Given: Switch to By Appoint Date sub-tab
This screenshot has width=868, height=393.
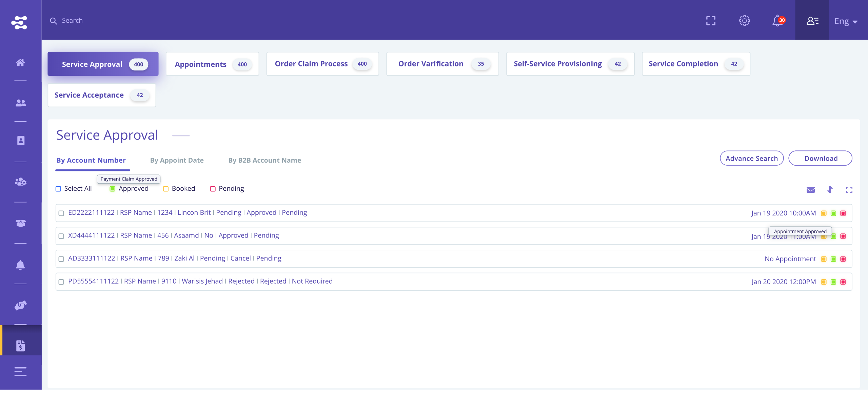Looking at the screenshot, I should [x=177, y=160].
